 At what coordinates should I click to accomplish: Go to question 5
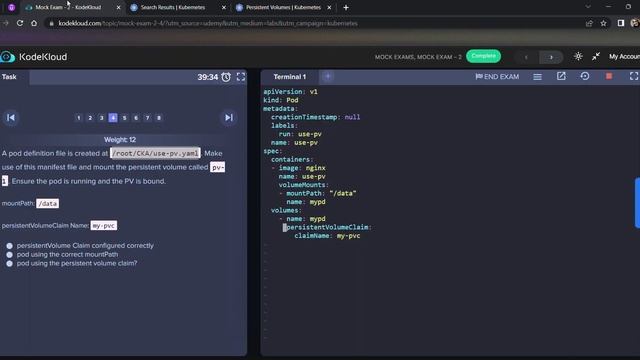coord(124,118)
